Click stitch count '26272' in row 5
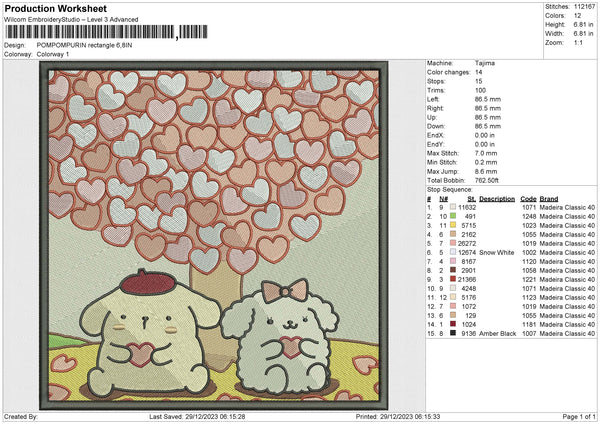The width and height of the screenshot is (600, 424). pyautogui.click(x=467, y=243)
